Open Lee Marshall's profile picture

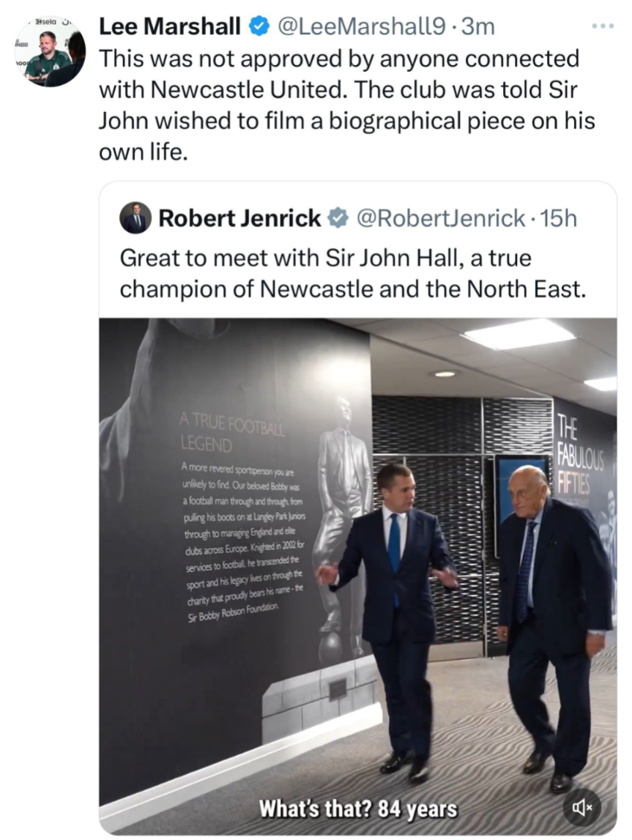(x=50, y=51)
